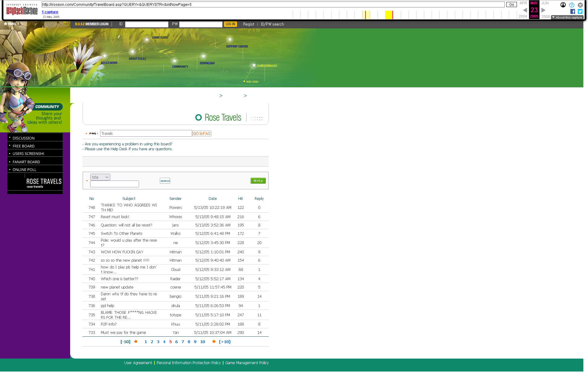Open ID/PW search link
Screen dimensions: 588x374
272,24
